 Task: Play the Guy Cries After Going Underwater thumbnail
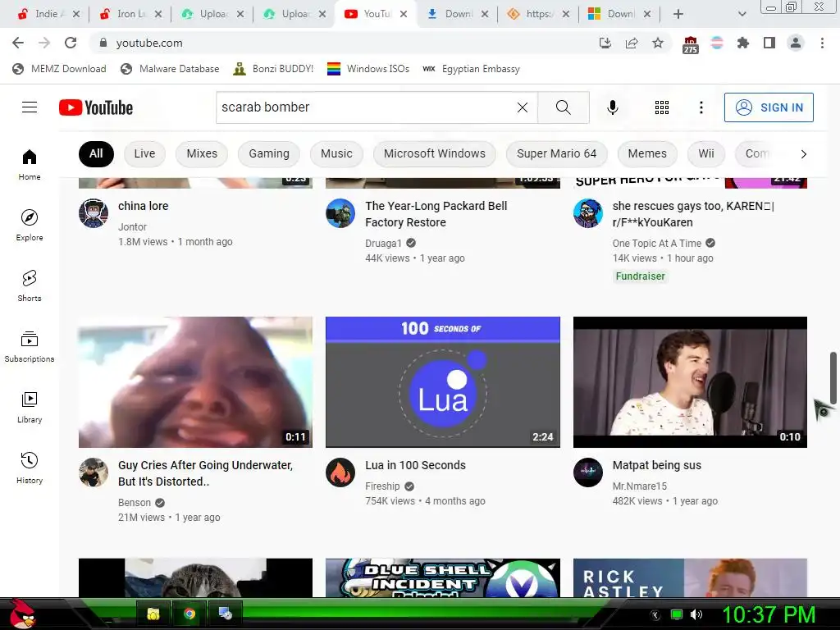click(x=195, y=382)
